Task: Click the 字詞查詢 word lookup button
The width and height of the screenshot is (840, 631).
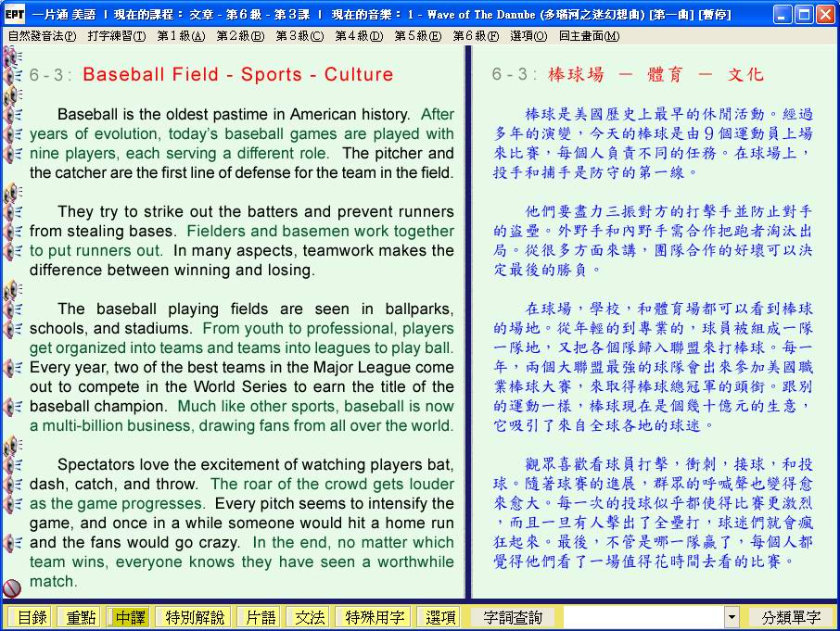Action: [x=513, y=617]
